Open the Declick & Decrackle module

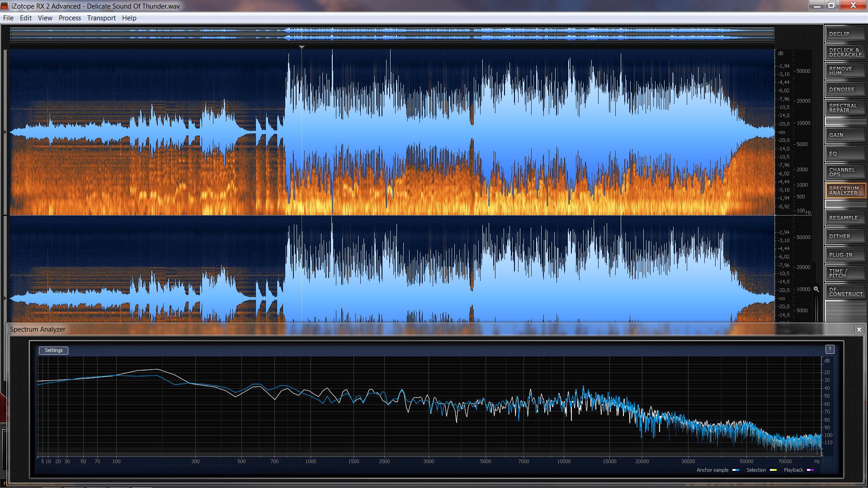(x=845, y=52)
